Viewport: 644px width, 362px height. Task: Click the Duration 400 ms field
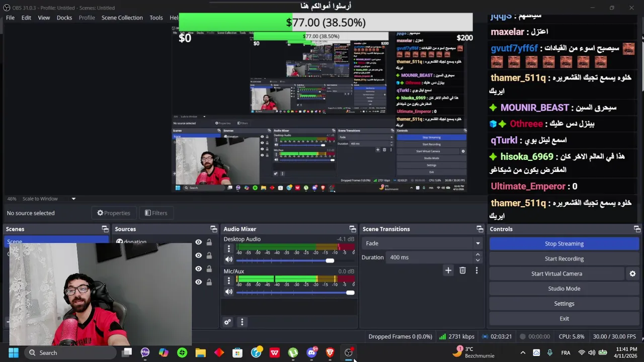434,257
